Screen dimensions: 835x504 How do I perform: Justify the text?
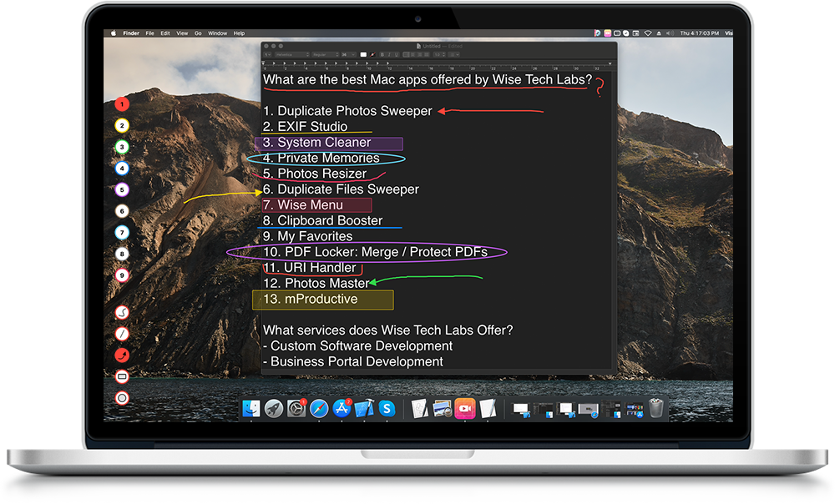click(426, 54)
